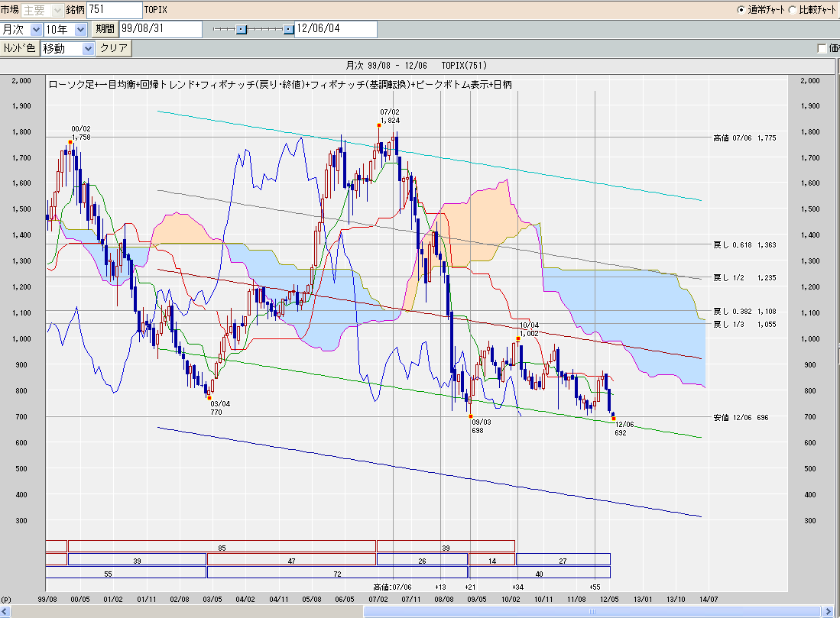Open the 移動 trend color dropdown
This screenshot has height=618, width=840.
point(67,49)
